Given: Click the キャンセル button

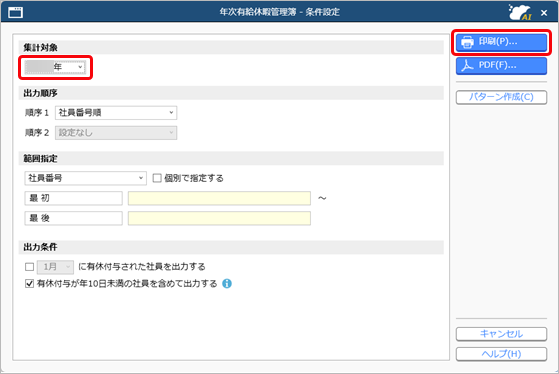Looking at the screenshot, I should (501, 334).
